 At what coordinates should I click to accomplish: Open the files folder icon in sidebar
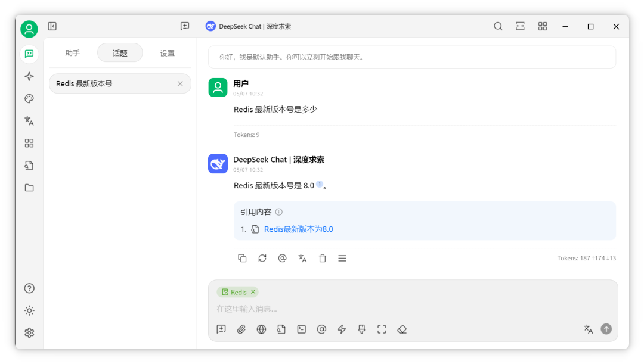29,188
